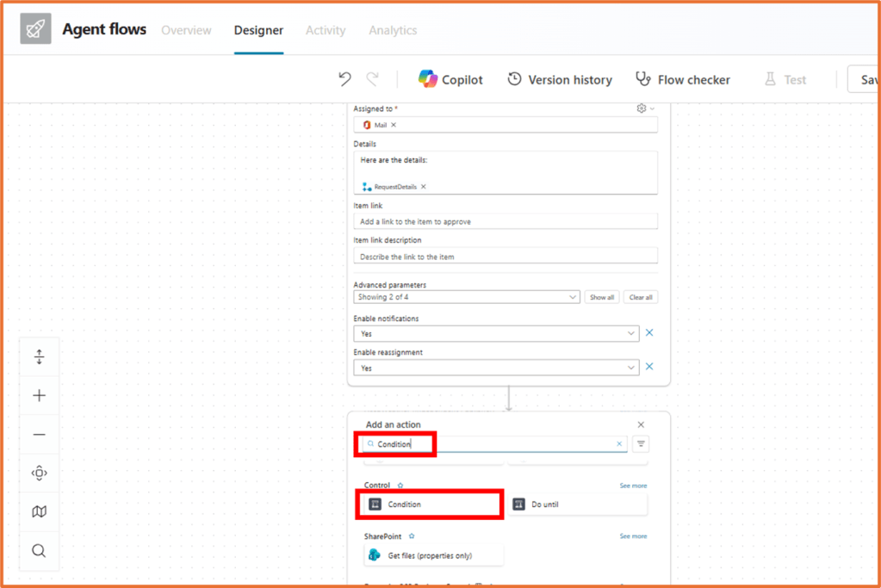The image size is (881, 588).
Task: Zoom out using the minus icon
Action: [39, 434]
